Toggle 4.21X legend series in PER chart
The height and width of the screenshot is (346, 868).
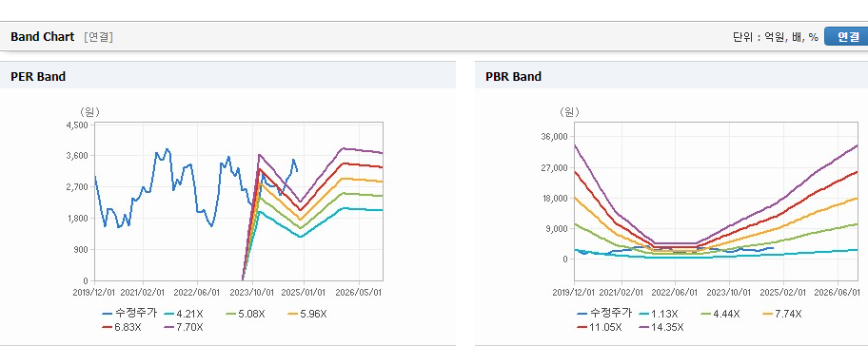click(x=185, y=314)
